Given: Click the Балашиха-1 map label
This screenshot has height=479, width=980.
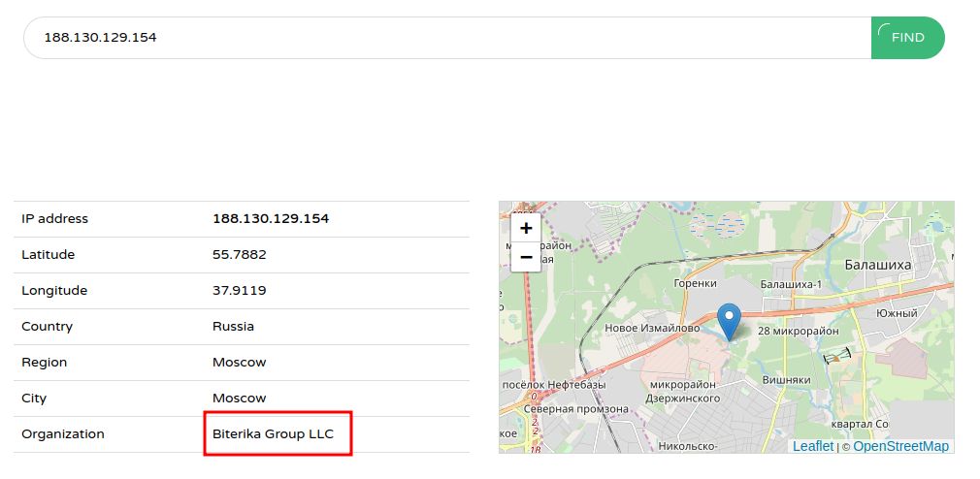Looking at the screenshot, I should pos(791,285).
